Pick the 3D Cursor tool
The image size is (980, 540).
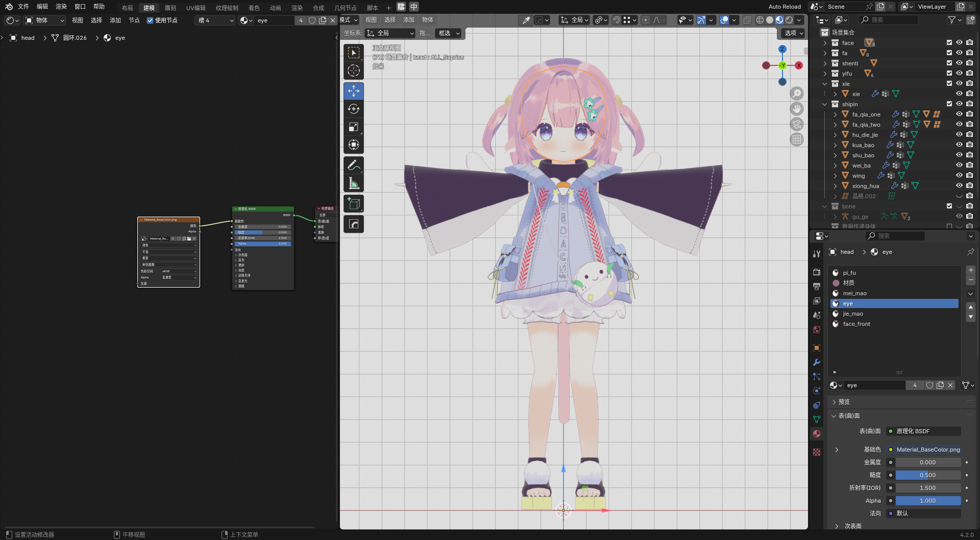(353, 71)
